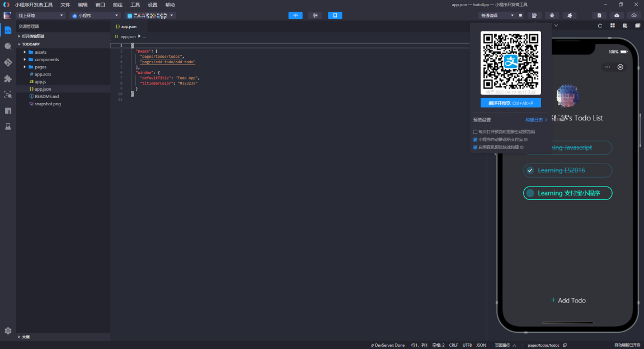The width and height of the screenshot is (644, 349).
Task: Click the real-device debug bug icon
Action: pyautogui.click(x=552, y=15)
